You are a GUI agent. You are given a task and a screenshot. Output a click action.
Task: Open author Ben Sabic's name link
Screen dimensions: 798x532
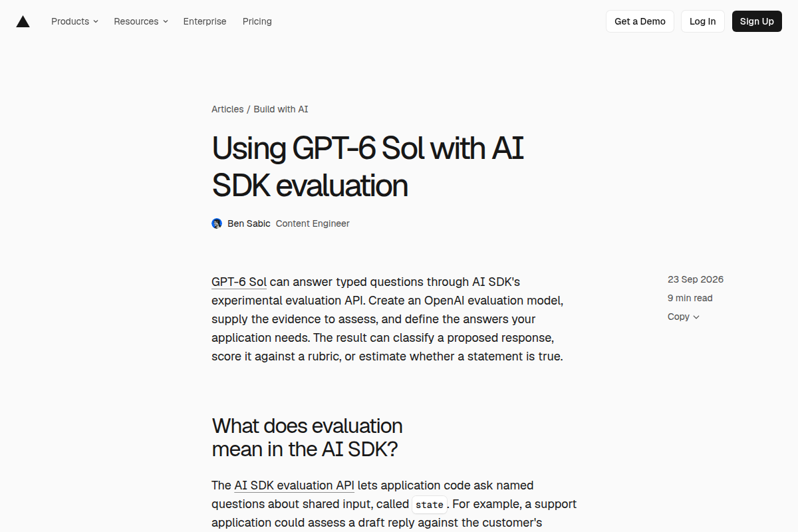(x=249, y=223)
